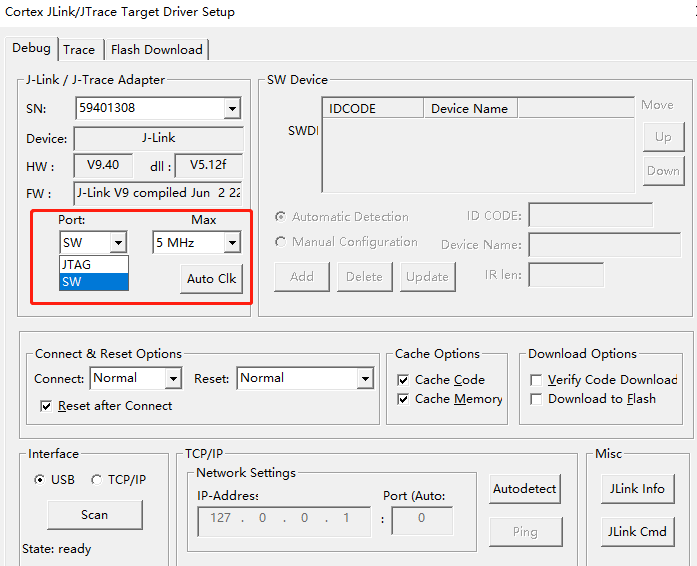Click the Port (Auto) number field

point(422,520)
